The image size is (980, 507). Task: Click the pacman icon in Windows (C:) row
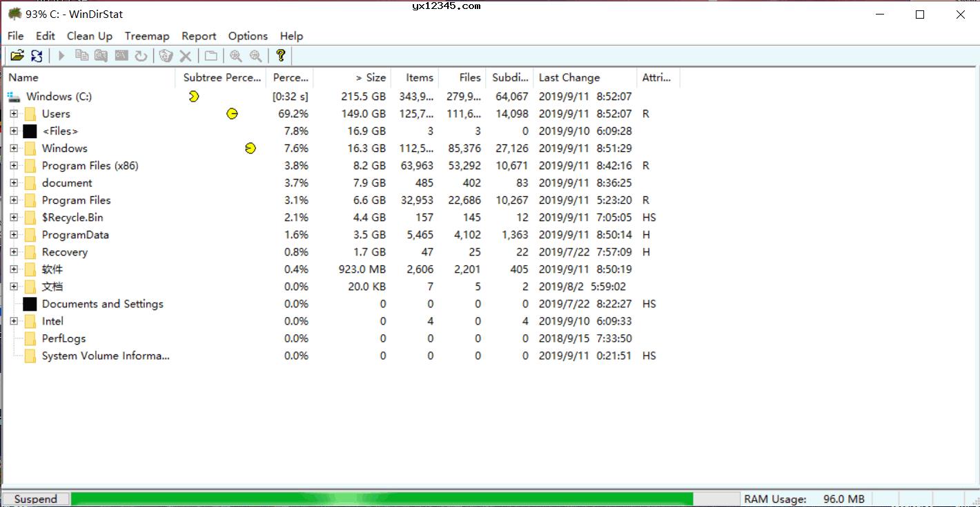(x=194, y=97)
